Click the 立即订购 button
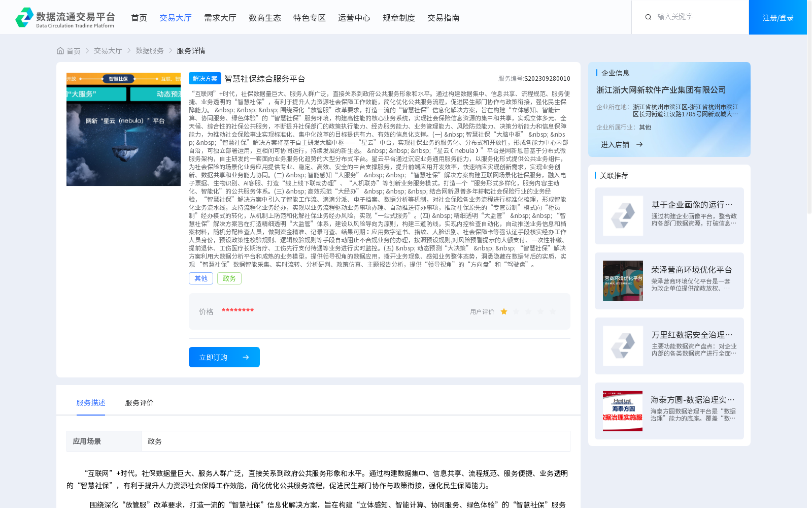 pos(224,357)
